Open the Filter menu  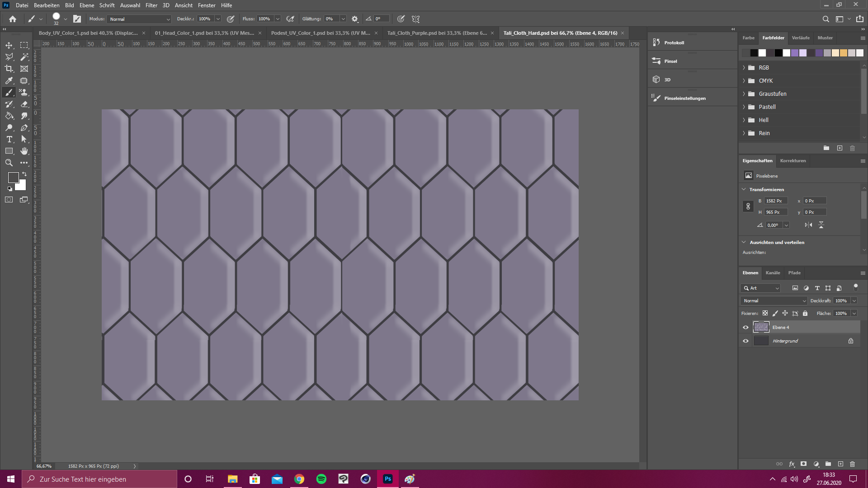point(151,5)
